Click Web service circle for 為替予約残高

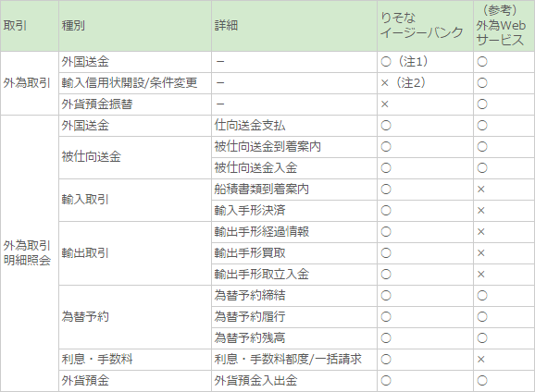(482, 338)
